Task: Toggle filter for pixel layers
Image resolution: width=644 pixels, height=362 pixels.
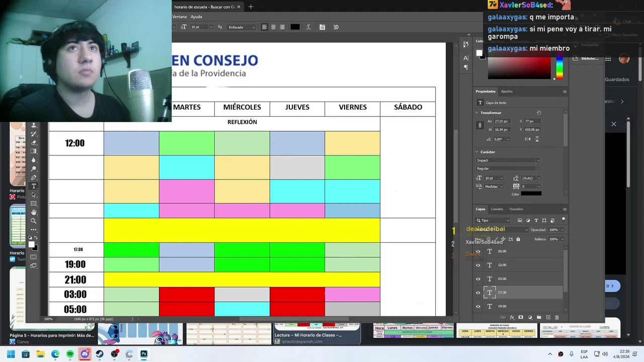Action: click(520, 220)
